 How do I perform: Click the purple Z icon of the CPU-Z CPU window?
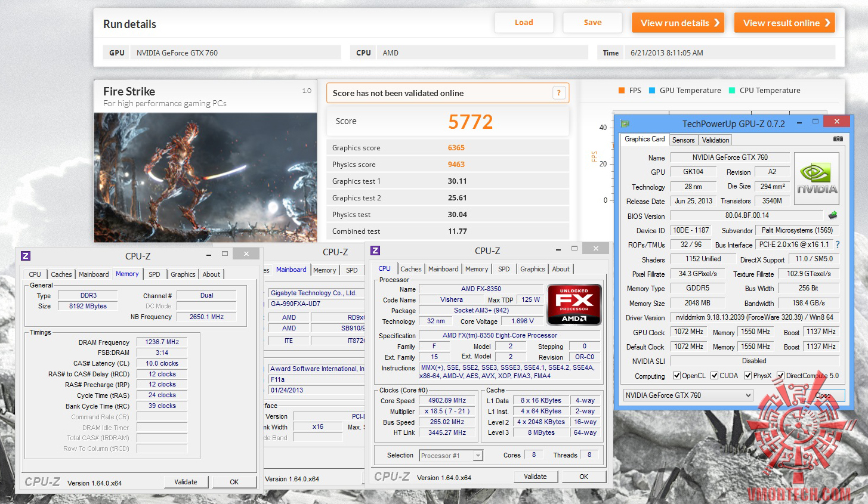tap(375, 251)
